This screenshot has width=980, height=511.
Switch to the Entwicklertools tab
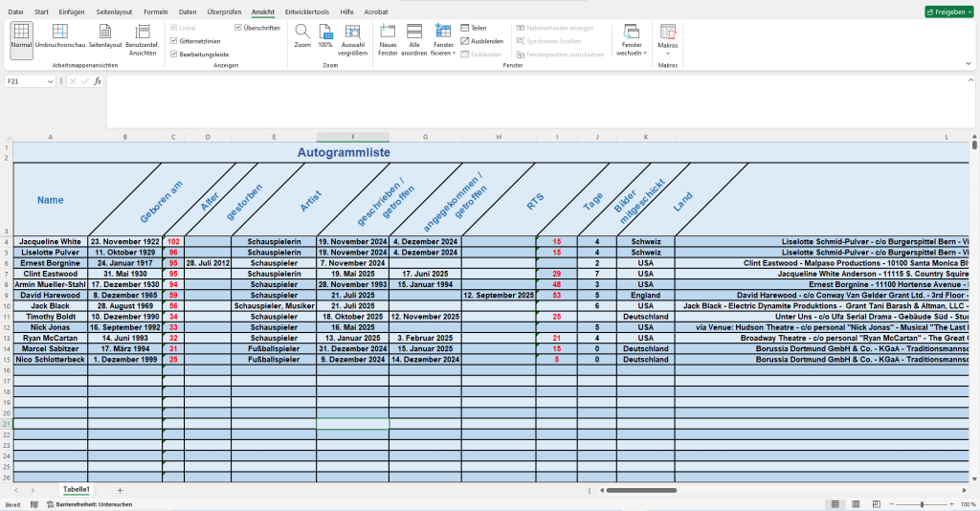[308, 11]
